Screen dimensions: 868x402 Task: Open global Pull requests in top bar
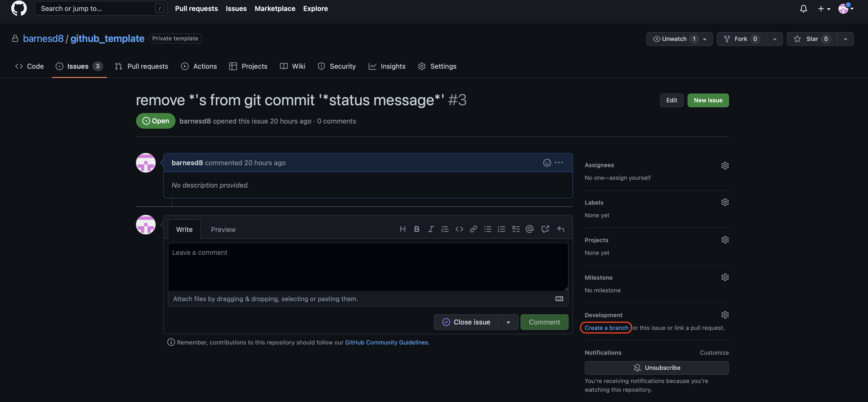click(197, 9)
